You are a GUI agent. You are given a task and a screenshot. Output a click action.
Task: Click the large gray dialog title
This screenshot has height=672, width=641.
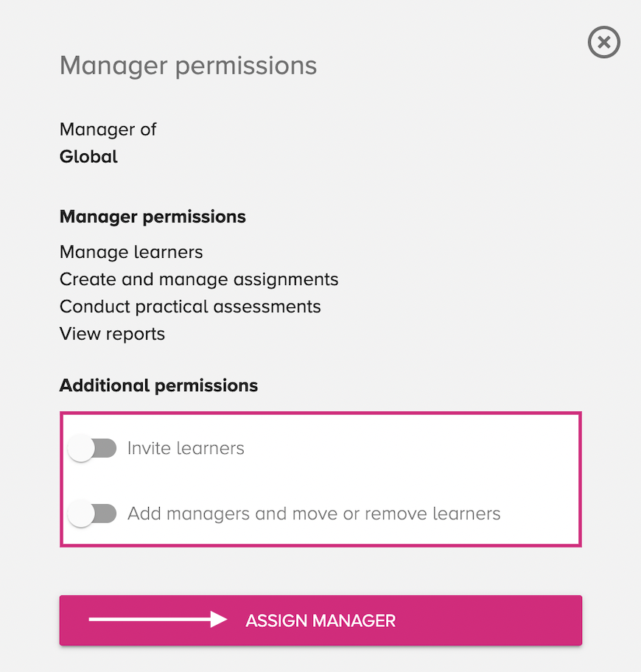[188, 66]
